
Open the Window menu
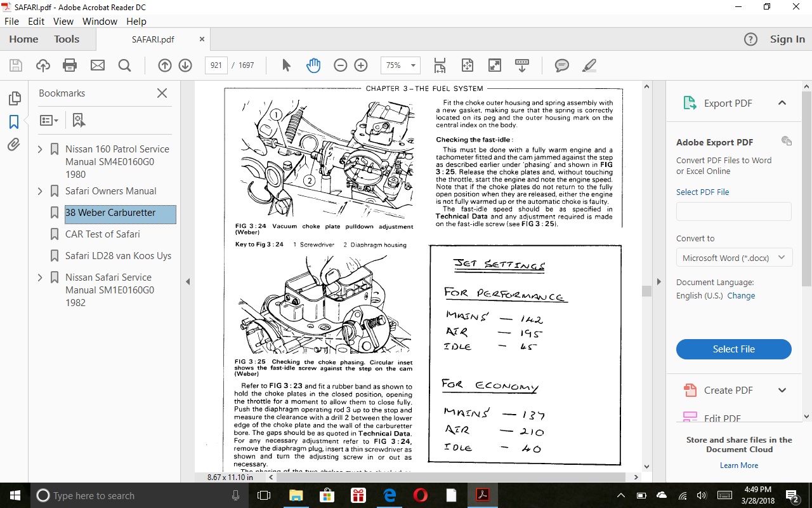pos(100,21)
